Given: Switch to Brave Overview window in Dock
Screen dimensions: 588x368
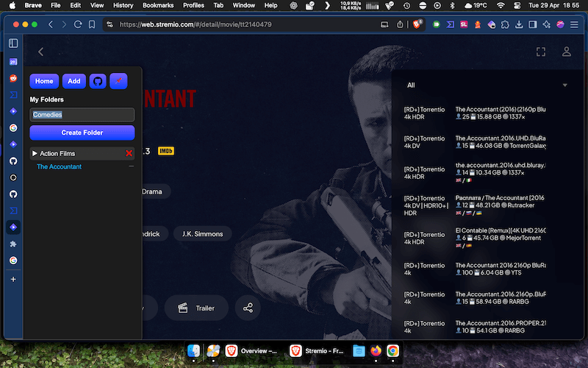Looking at the screenshot, I should tap(251, 351).
